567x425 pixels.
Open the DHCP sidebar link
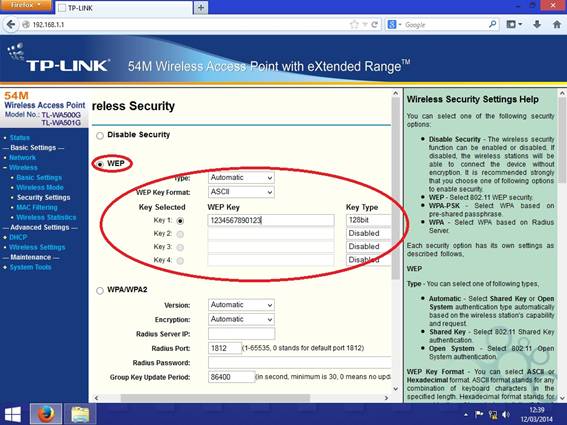coord(18,238)
